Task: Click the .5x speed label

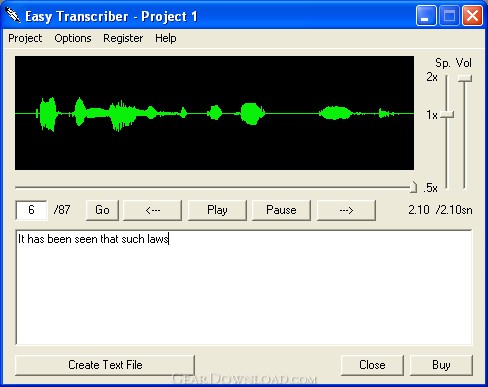Action: click(430, 188)
